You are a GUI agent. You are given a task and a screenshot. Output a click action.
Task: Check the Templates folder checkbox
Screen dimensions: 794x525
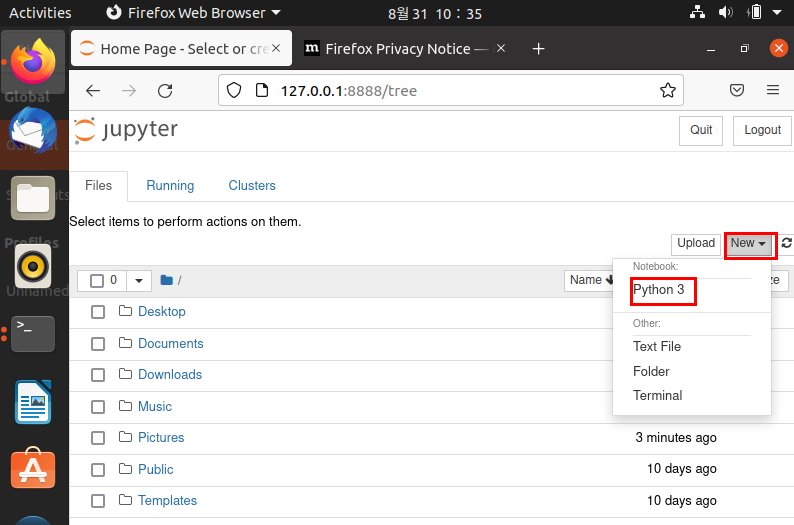pyautogui.click(x=98, y=501)
